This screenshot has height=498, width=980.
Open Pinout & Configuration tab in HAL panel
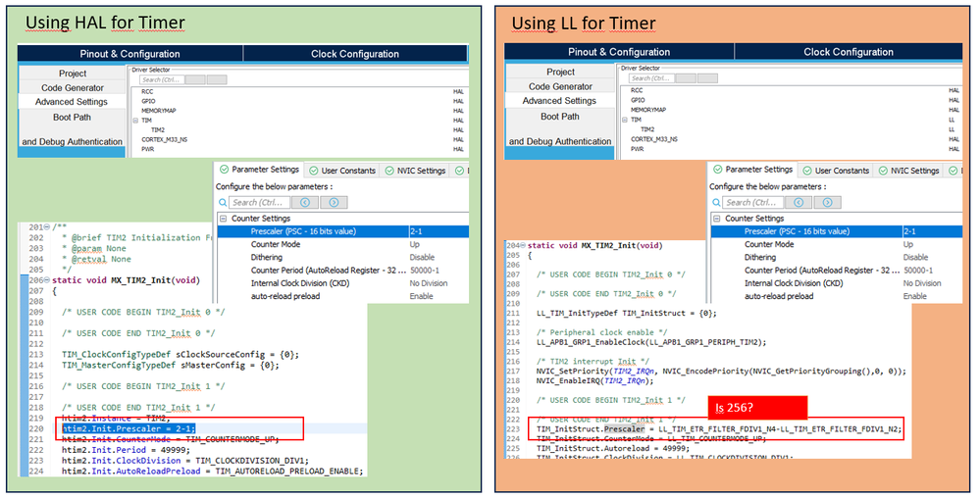pyautogui.click(x=130, y=54)
